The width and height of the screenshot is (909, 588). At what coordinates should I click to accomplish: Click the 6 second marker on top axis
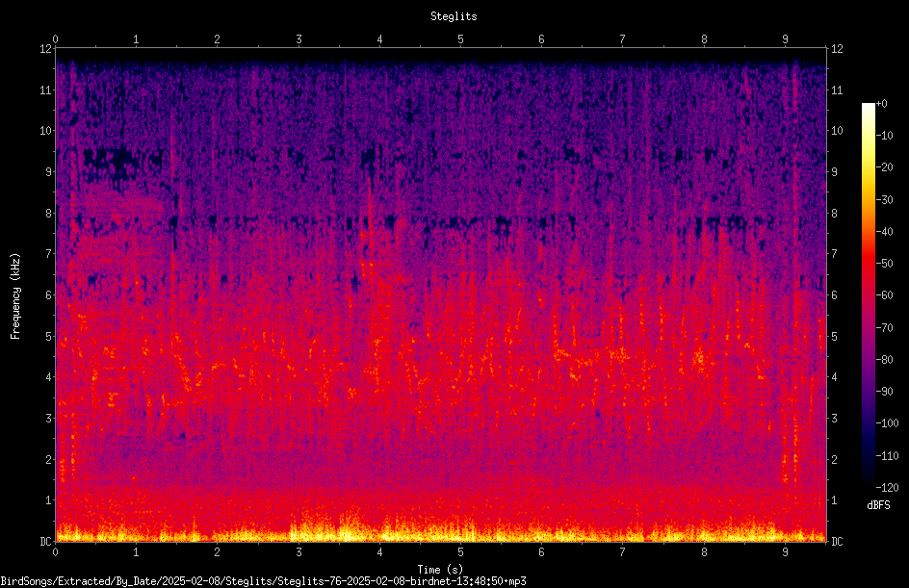(541, 39)
